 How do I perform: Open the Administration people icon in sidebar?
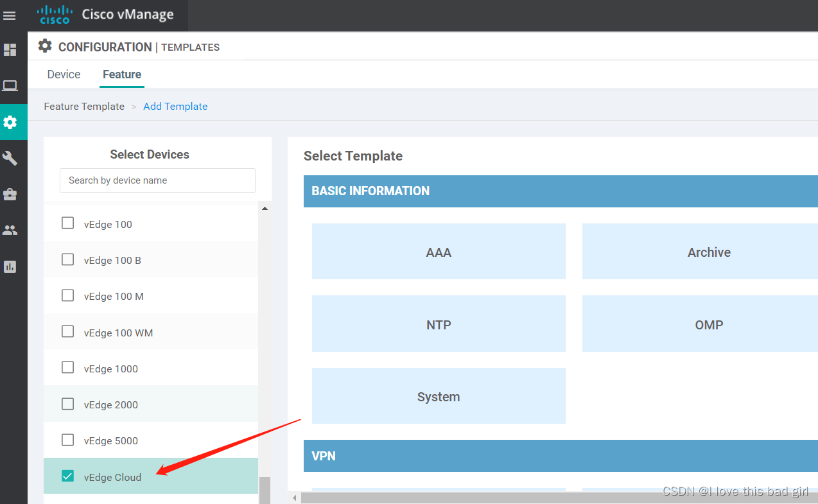coord(10,230)
